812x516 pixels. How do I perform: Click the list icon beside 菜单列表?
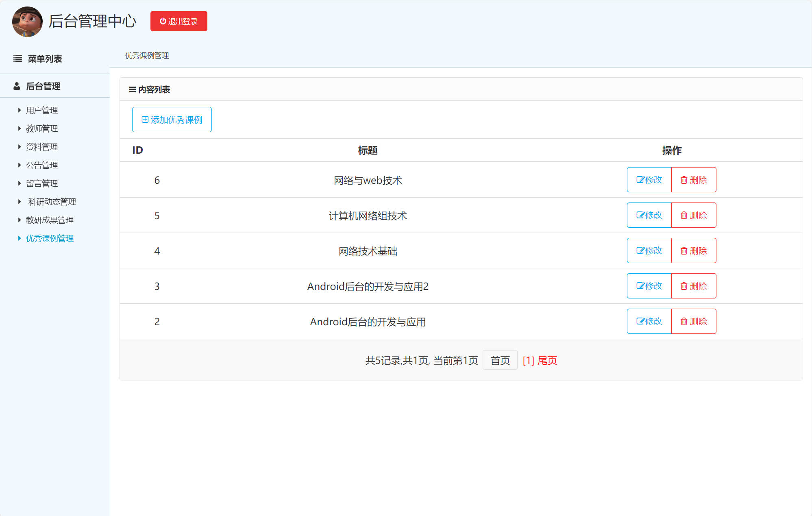tap(17, 59)
